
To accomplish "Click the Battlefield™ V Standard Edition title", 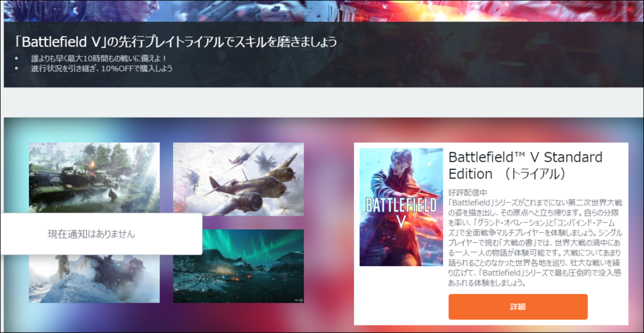I will coord(525,166).
